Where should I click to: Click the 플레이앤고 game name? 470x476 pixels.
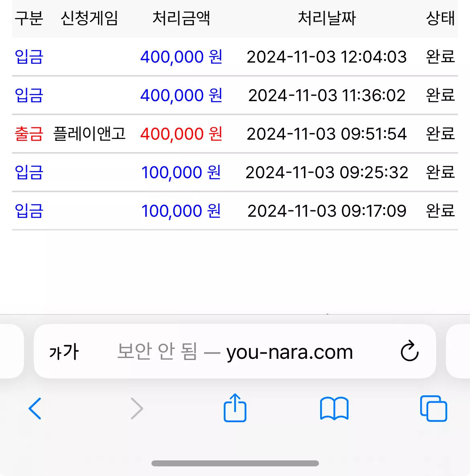89,134
